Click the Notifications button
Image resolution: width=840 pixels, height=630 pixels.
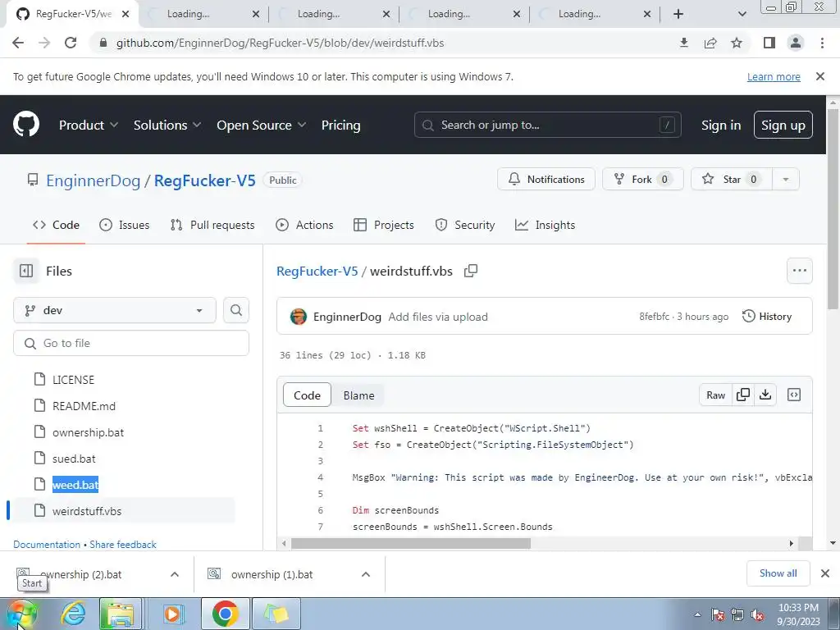click(x=546, y=179)
